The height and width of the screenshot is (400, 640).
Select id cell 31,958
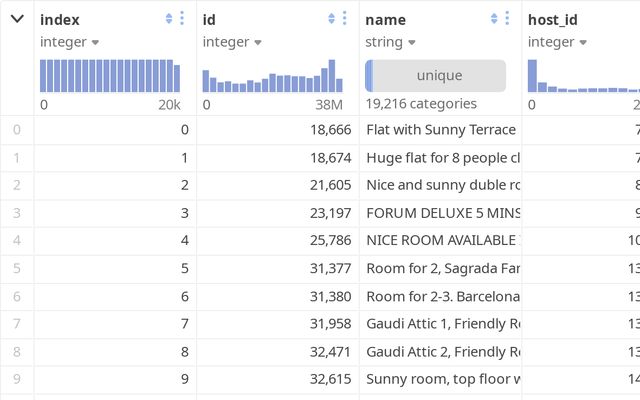pos(278,324)
